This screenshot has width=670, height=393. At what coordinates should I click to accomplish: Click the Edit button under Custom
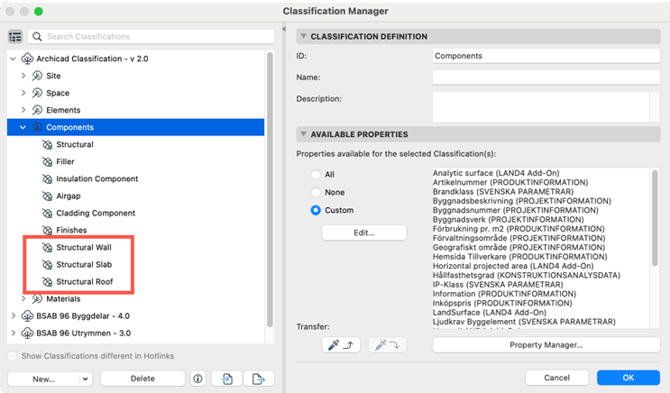tap(364, 233)
